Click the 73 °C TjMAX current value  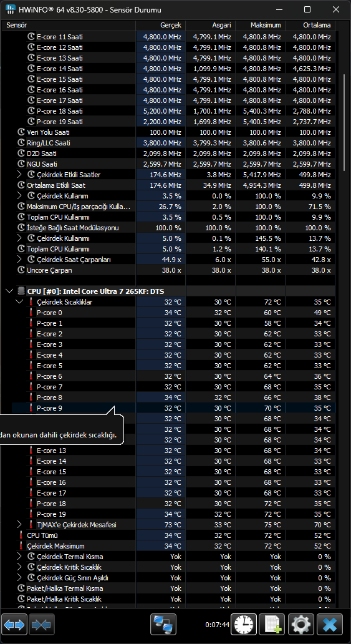173,525
